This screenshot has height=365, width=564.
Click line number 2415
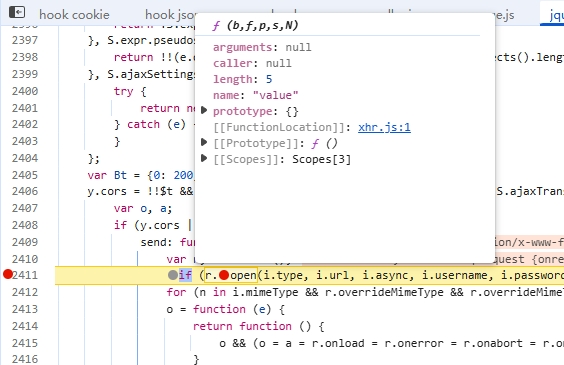[x=25, y=343]
